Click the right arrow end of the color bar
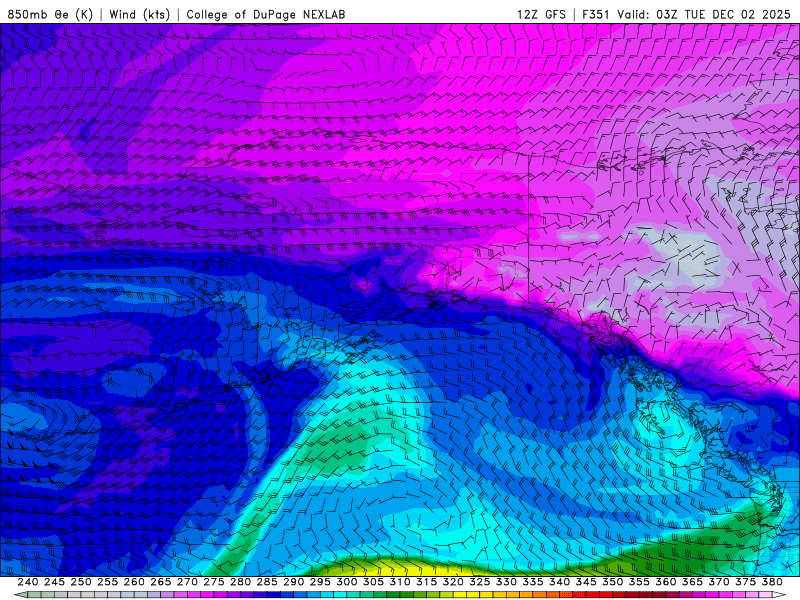The image size is (800, 600). tap(779, 594)
